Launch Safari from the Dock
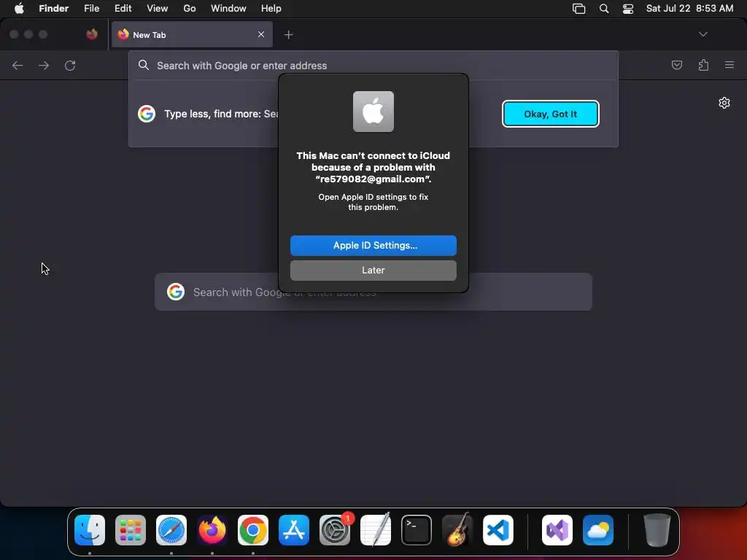Image resolution: width=747 pixels, height=560 pixels. (171, 530)
